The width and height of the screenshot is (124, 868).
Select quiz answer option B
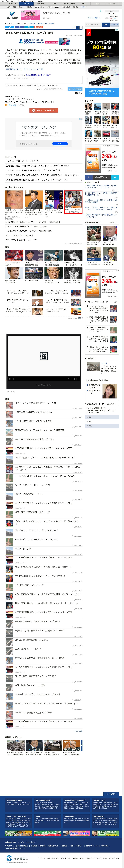[x=102, y=421]
